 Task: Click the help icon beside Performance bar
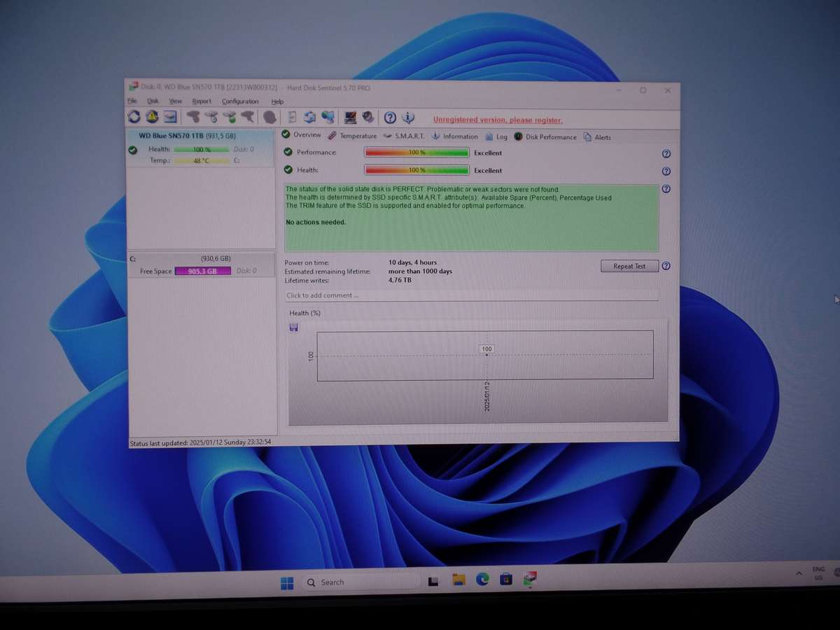(666, 154)
